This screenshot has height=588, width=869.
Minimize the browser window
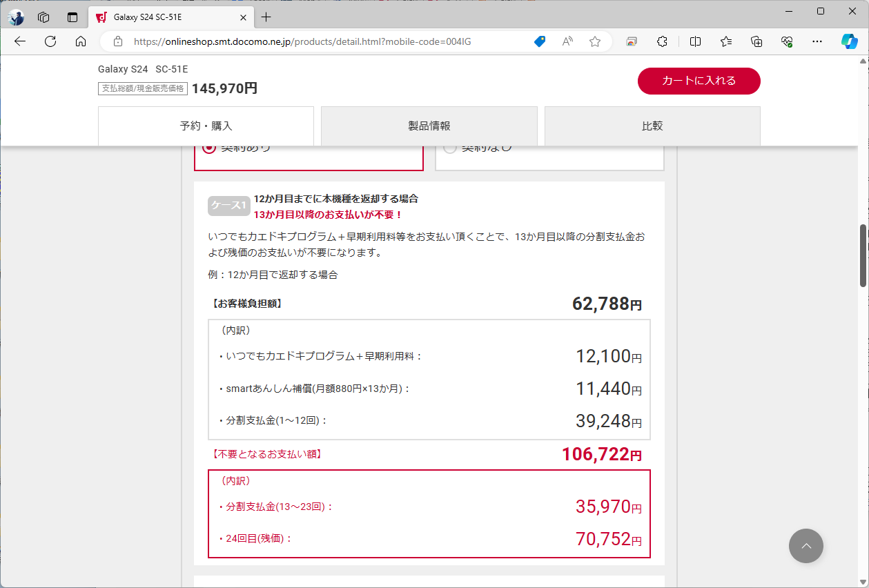point(788,11)
